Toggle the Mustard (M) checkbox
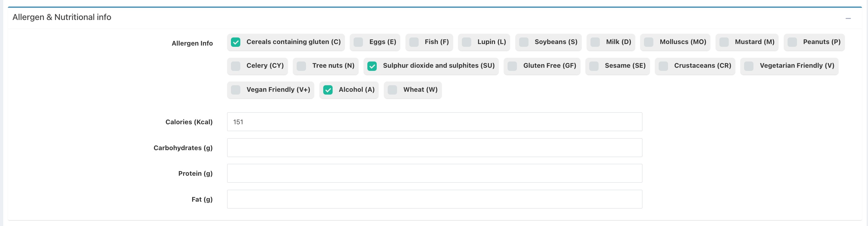Viewport: 868px width, 226px height. point(724,42)
